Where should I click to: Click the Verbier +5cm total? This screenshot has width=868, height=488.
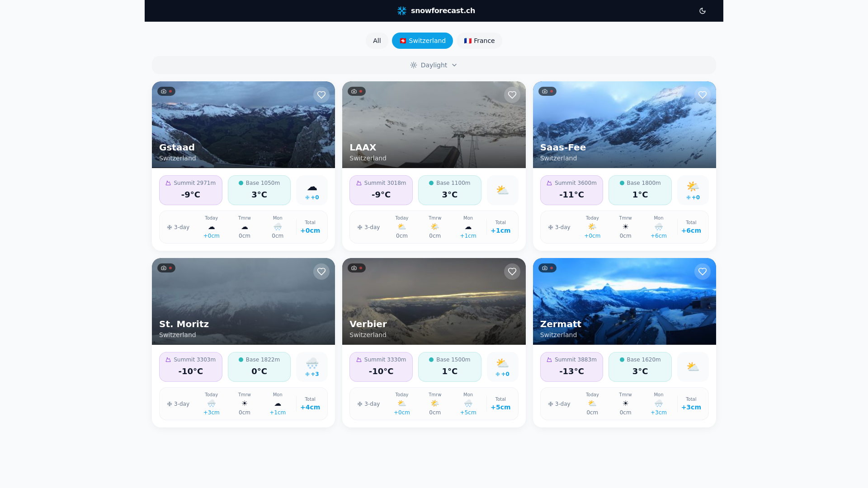tap(500, 407)
